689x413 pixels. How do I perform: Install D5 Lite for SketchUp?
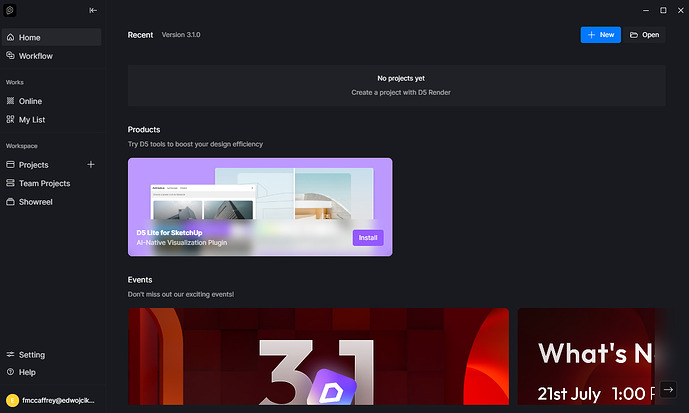(x=368, y=238)
